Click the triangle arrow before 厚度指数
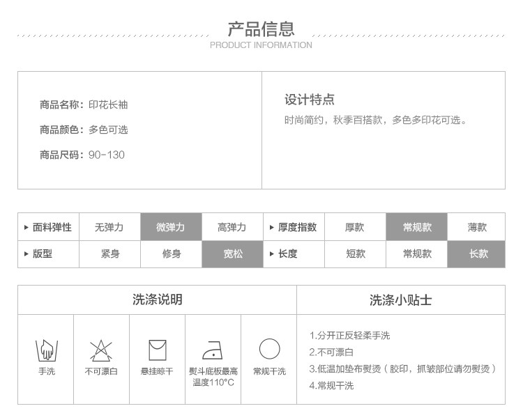523x420 pixels. pyautogui.click(x=271, y=228)
